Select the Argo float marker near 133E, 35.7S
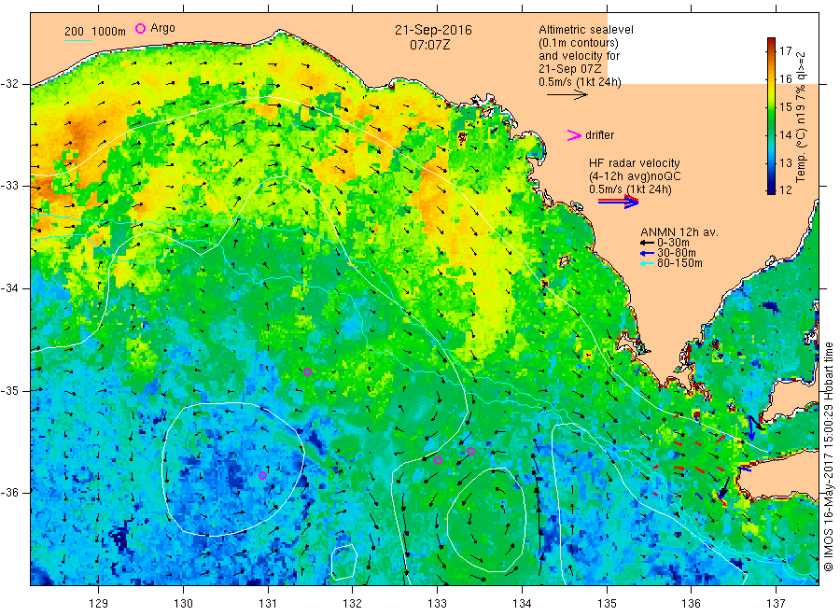 point(438,461)
